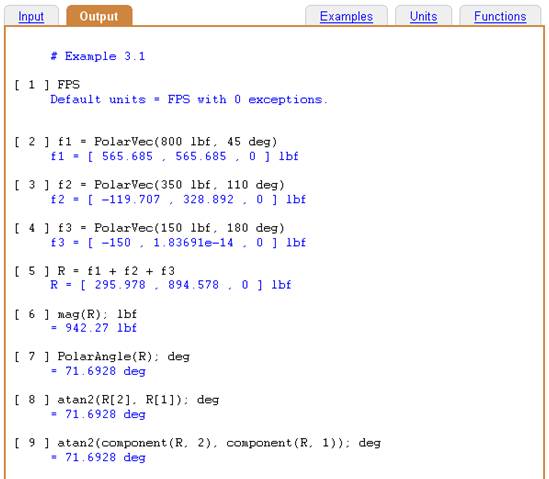Click the '# Example 3.1' comment line
Screen dimensions: 549x479
[x=98, y=56]
